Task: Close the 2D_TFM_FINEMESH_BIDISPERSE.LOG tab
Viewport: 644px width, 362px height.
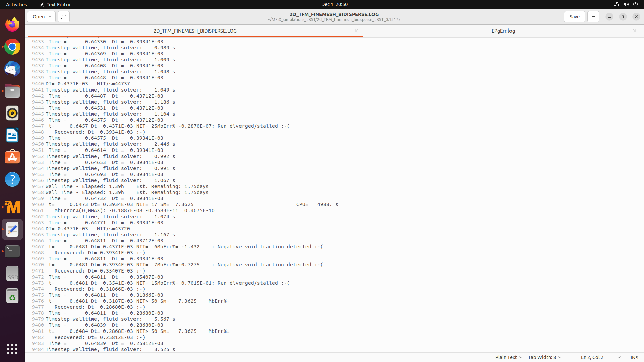Action: point(356,31)
